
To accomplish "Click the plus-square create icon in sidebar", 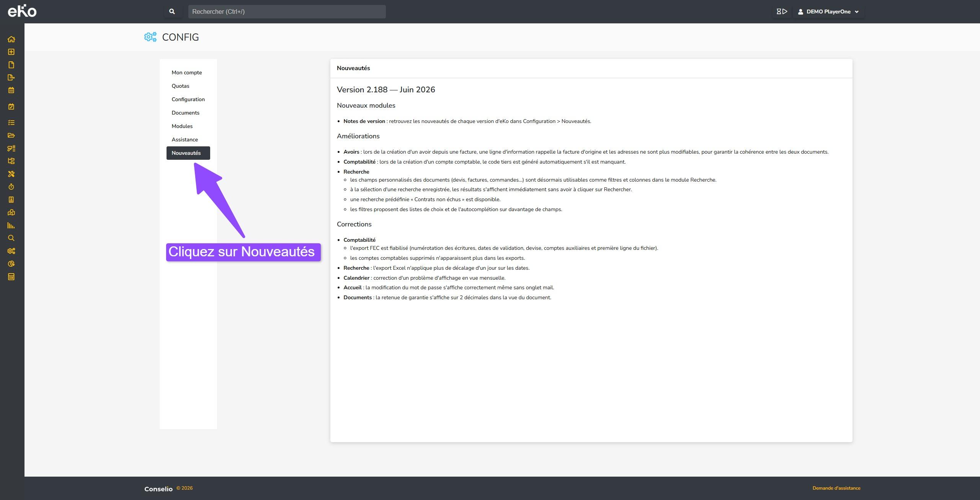I will pos(11,52).
